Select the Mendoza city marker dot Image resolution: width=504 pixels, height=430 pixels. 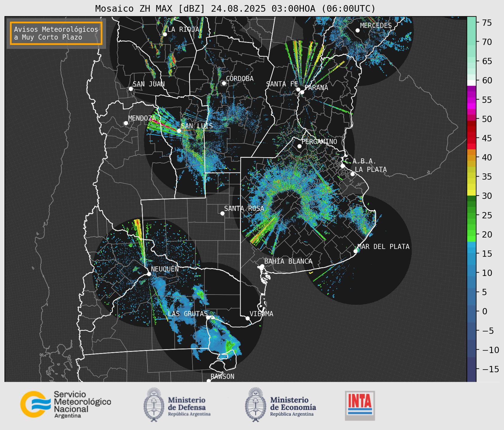pos(126,123)
